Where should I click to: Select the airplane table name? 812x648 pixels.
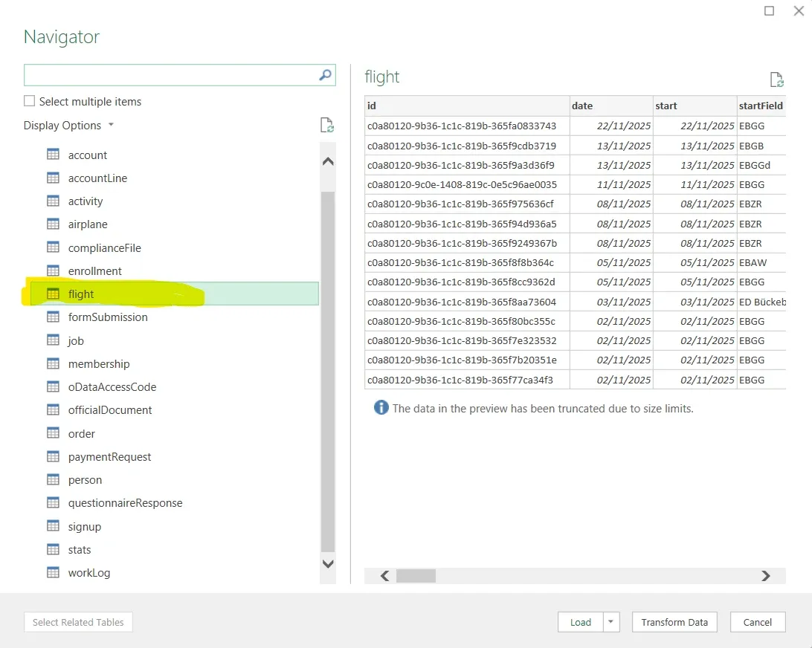tap(88, 224)
